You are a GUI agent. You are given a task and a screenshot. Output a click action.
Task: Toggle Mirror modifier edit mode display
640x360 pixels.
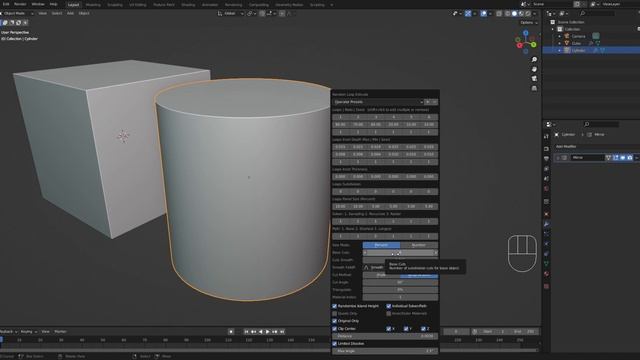[x=616, y=158]
